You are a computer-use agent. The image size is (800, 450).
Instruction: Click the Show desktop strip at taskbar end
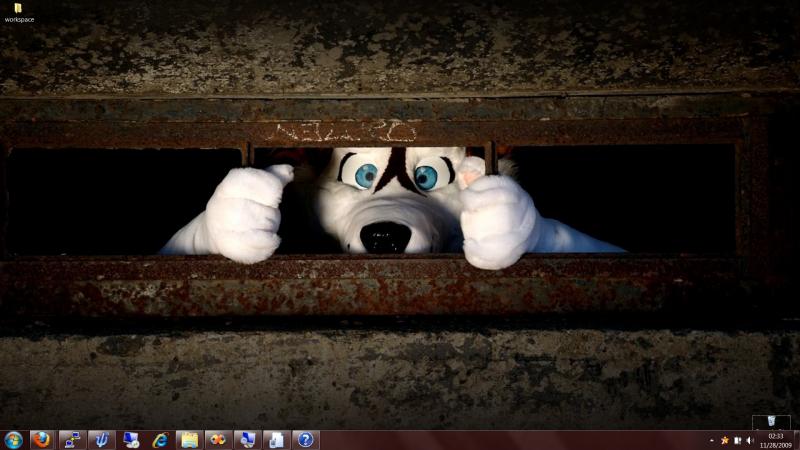(796, 441)
